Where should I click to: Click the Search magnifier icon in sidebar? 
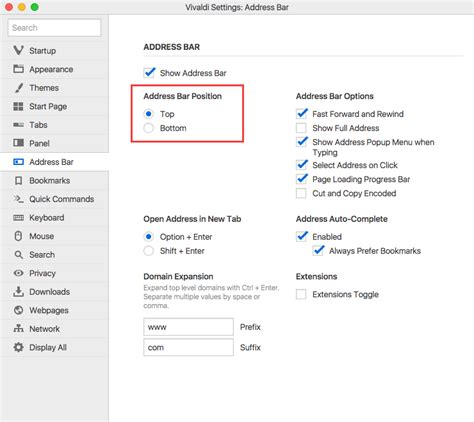19,255
